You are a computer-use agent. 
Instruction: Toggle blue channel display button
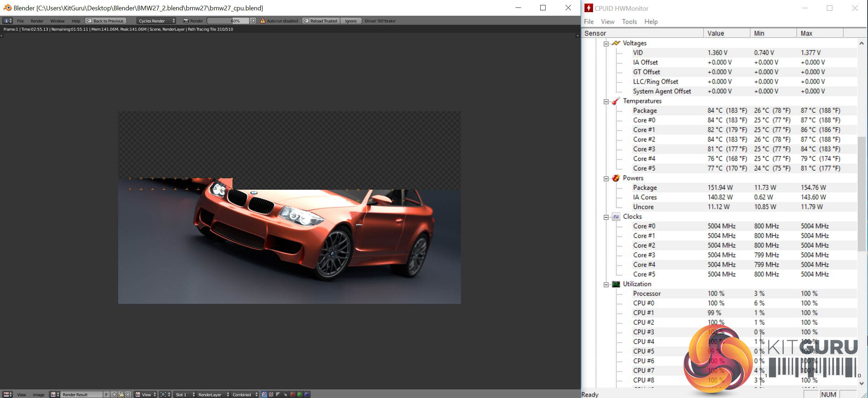(306, 394)
